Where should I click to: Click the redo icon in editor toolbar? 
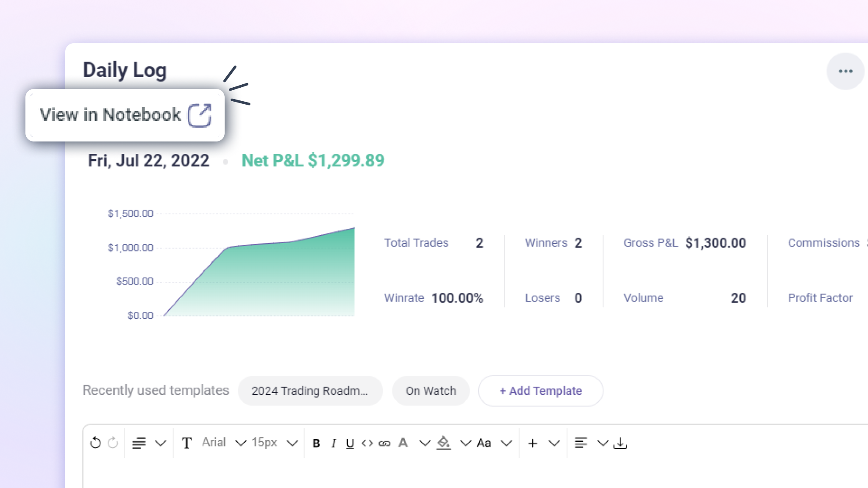(x=113, y=443)
